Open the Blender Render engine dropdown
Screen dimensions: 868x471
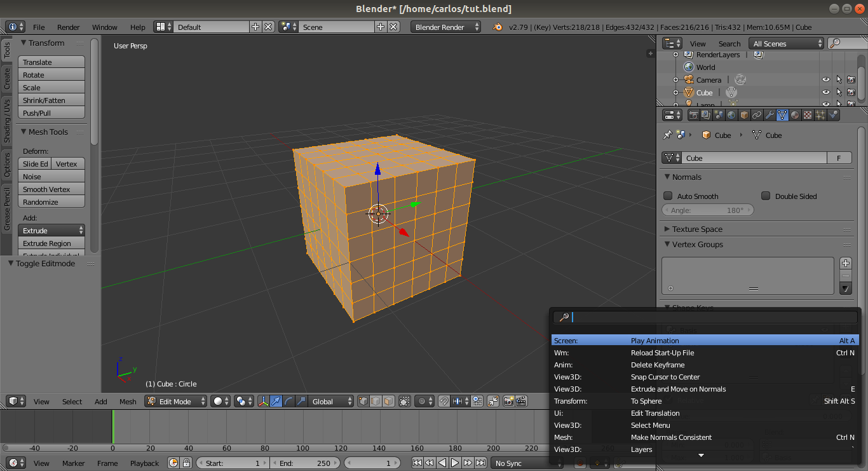(x=447, y=27)
